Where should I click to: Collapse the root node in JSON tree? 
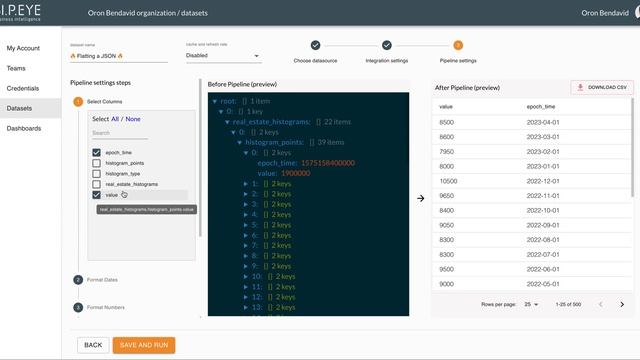click(x=215, y=101)
